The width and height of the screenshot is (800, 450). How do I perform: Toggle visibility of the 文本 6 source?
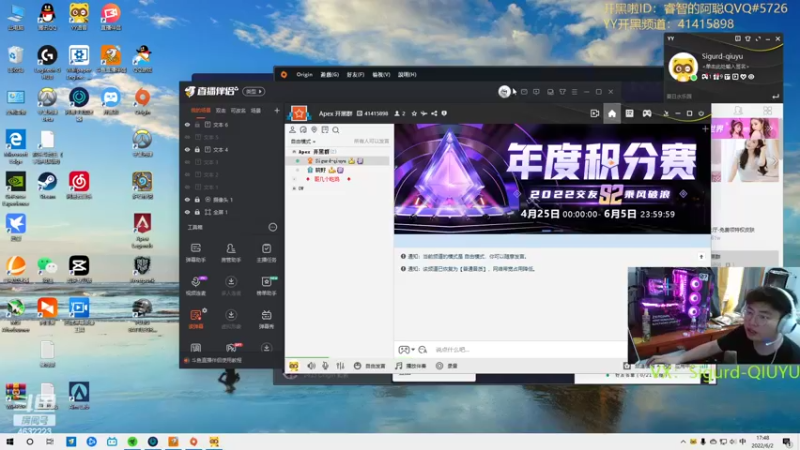tap(187, 124)
